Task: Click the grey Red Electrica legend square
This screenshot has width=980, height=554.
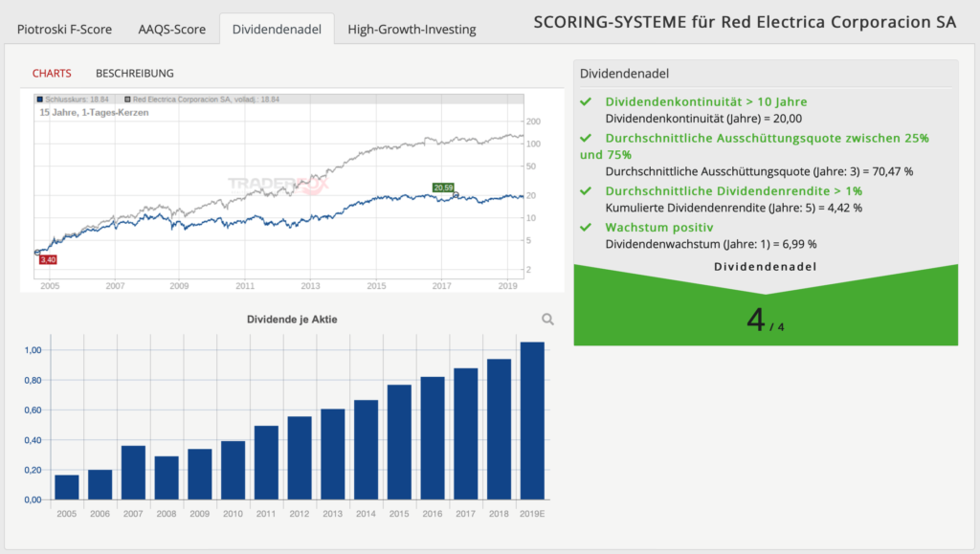Action: 127,100
